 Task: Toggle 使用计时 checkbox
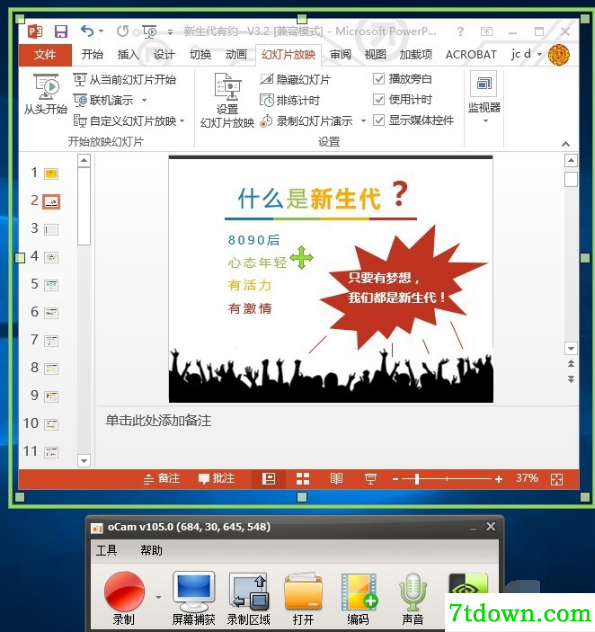(x=379, y=99)
